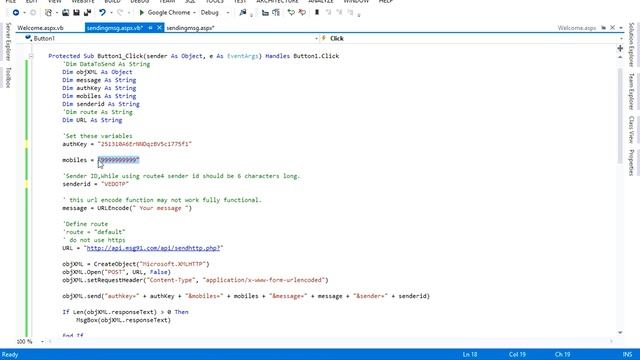Click the editor vertical scrollbar thumb
640x360 pixels.
pyautogui.click(x=620, y=116)
